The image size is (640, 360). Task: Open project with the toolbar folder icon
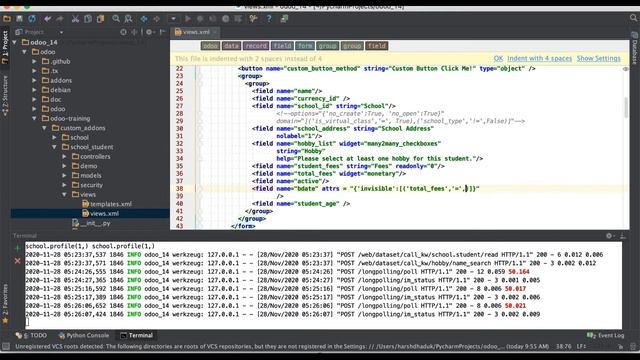(7, 19)
